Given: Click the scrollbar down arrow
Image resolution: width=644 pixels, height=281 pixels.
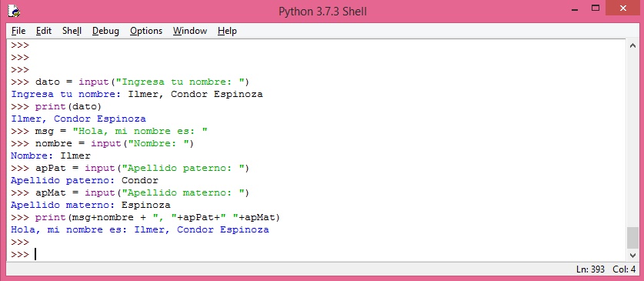Looking at the screenshot, I should click(632, 255).
